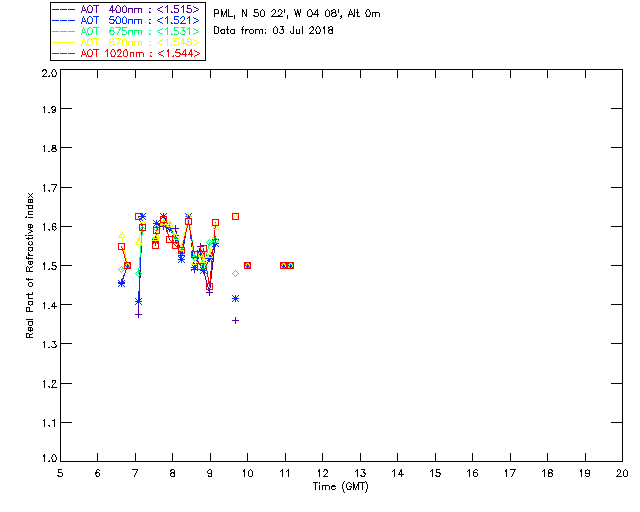Click the AOT 1020nm legend entry
The height and width of the screenshot is (512, 640).
(126, 53)
